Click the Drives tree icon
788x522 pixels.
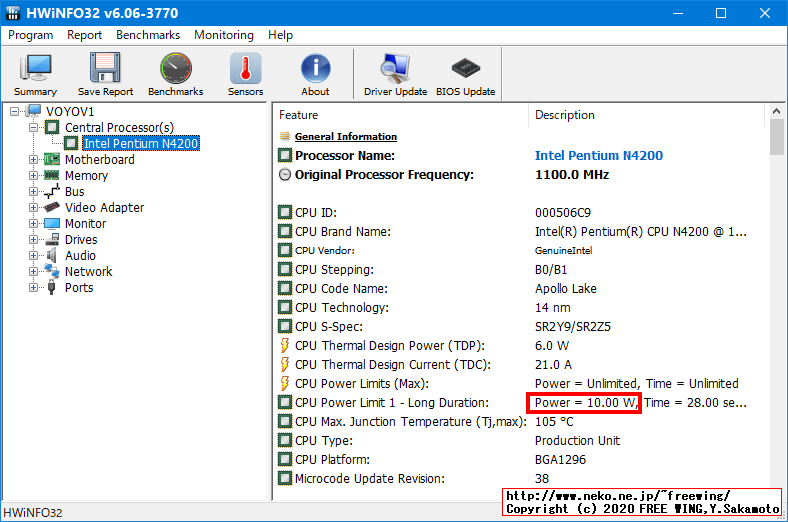tap(52, 240)
